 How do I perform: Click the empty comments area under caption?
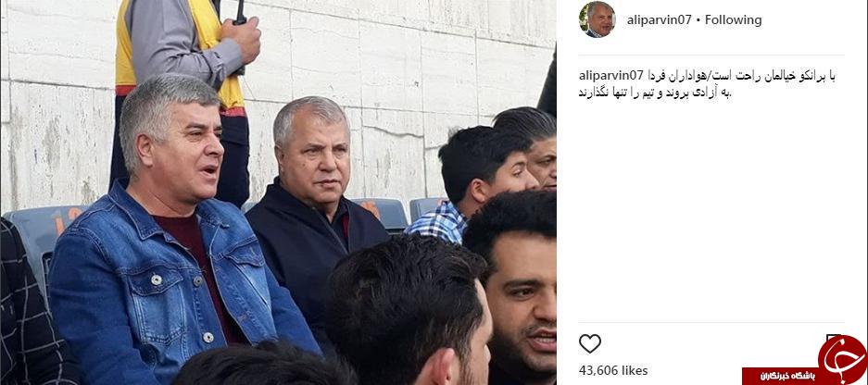[711, 210]
